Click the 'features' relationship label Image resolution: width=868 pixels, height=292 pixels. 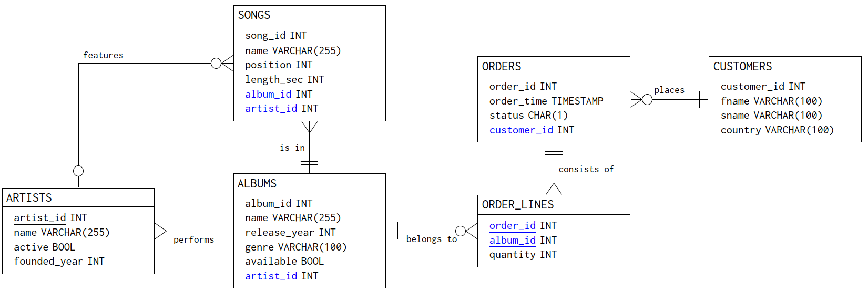coord(103,55)
